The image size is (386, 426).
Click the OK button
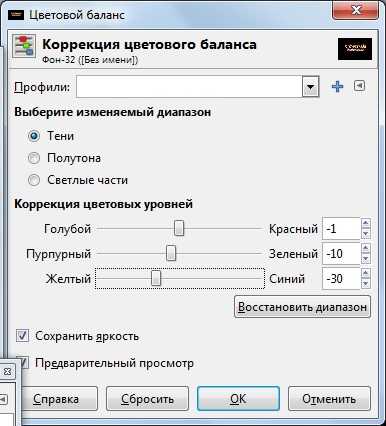pyautogui.click(x=238, y=399)
